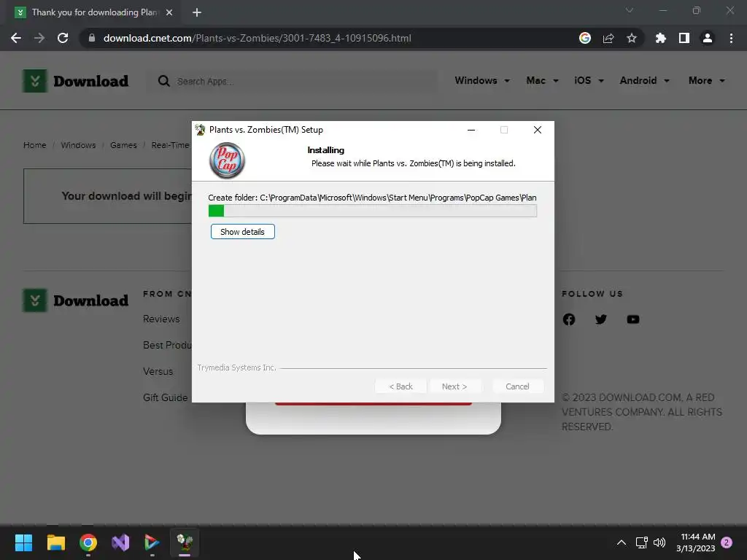Click the Download site logo in header
The height and width of the screenshot is (560, 747).
coord(76,81)
